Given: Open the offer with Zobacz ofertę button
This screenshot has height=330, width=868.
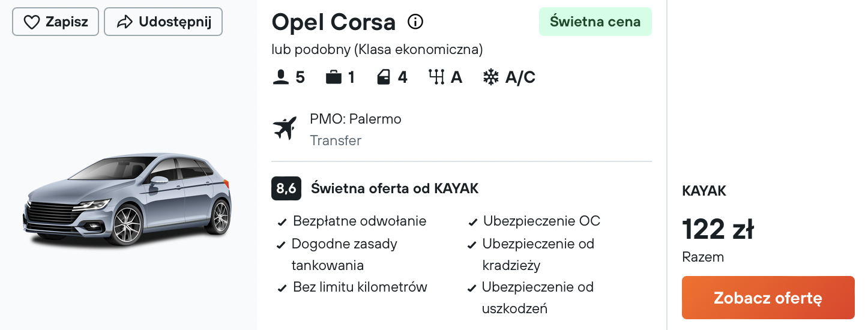Looking at the screenshot, I should (768, 298).
